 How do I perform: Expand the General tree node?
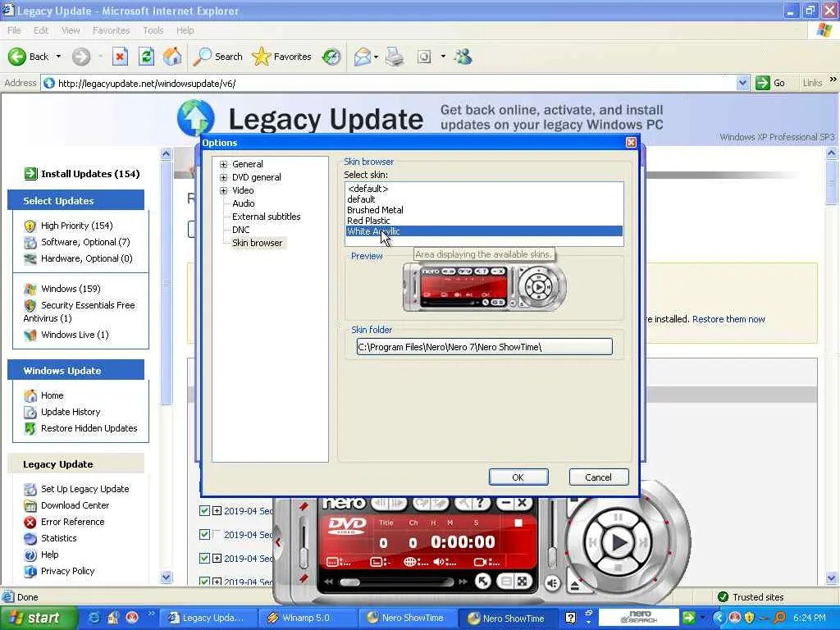[x=223, y=164]
